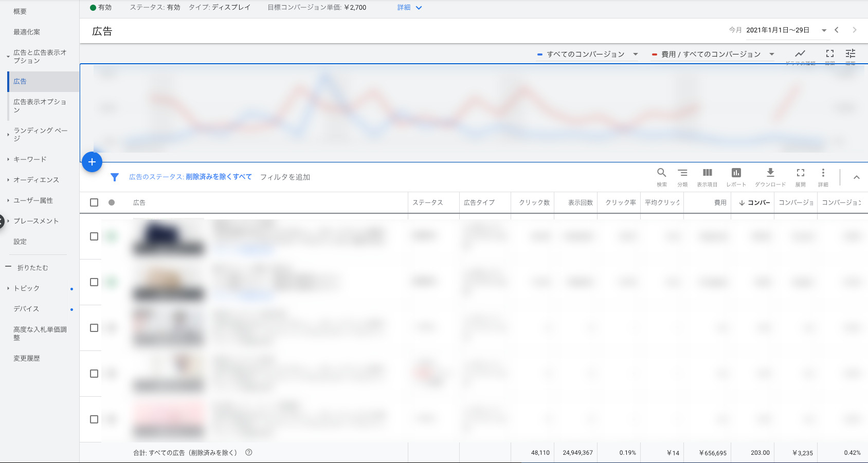The image size is (868, 463).
Task: Click the chart type line graph icon
Action: coord(800,54)
